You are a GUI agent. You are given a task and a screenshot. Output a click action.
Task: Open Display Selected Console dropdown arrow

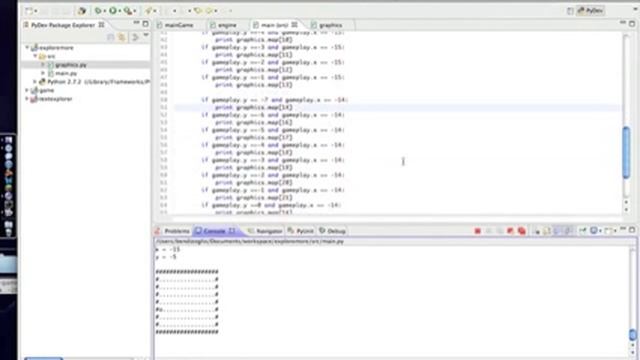pyautogui.click(x=600, y=231)
